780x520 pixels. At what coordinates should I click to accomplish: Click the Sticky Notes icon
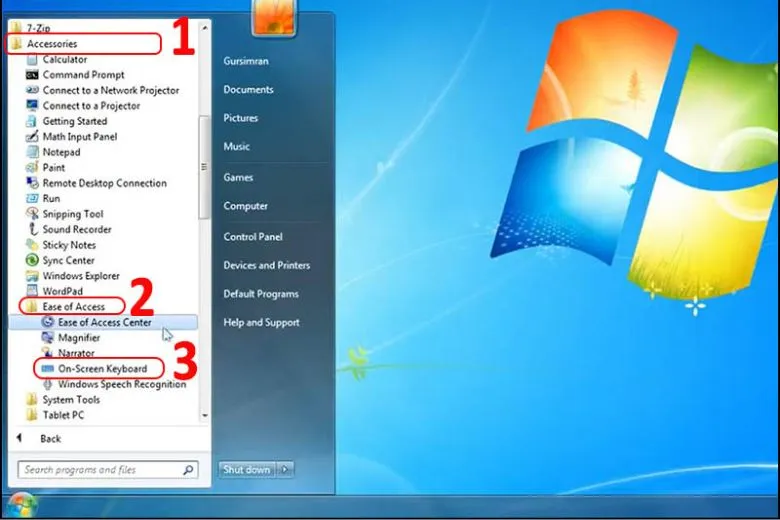point(32,245)
